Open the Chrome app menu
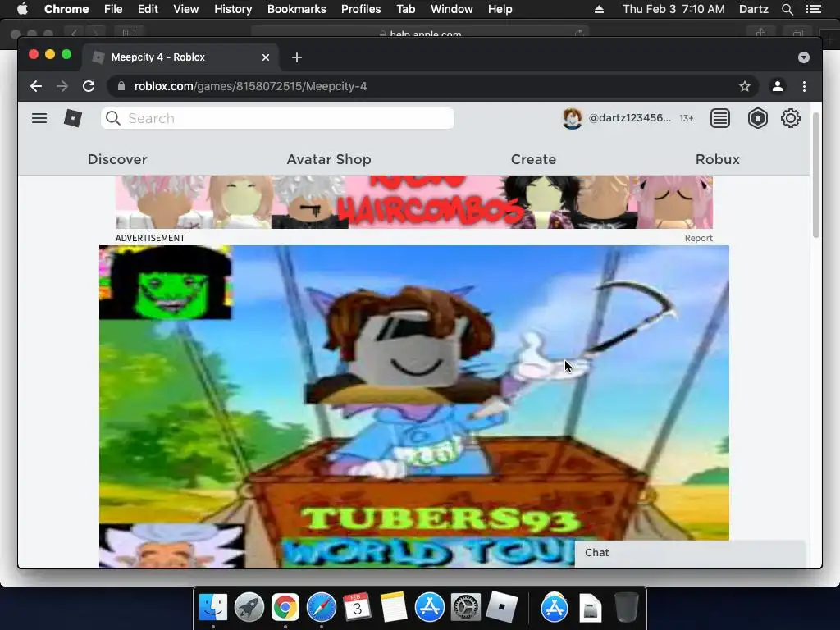Viewport: 840px width, 630px height. tap(66, 9)
